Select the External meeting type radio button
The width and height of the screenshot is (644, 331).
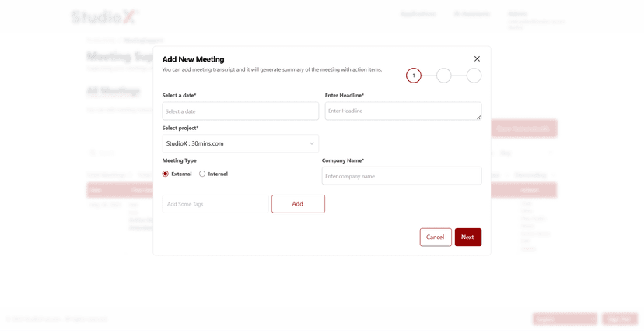click(x=166, y=174)
